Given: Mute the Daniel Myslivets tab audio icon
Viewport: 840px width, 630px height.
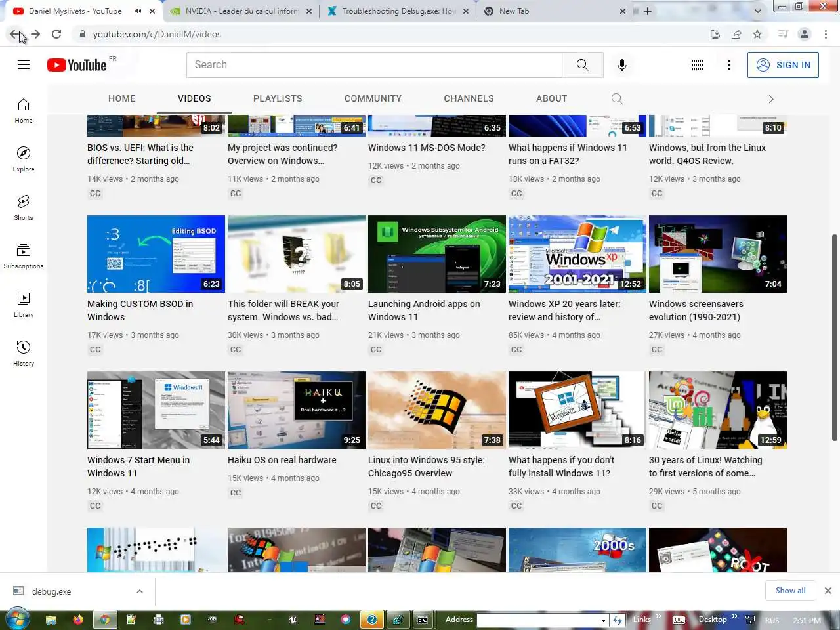Looking at the screenshot, I should [138, 11].
